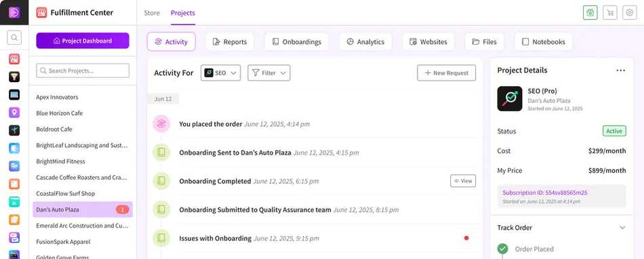Select Cascade Coffee Roasters project
Viewport: 644px width, 259px height.
pyautogui.click(x=81, y=178)
